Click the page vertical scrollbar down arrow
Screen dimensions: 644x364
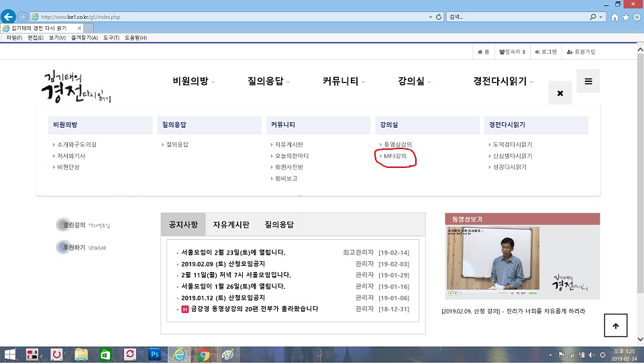pyautogui.click(x=640, y=340)
